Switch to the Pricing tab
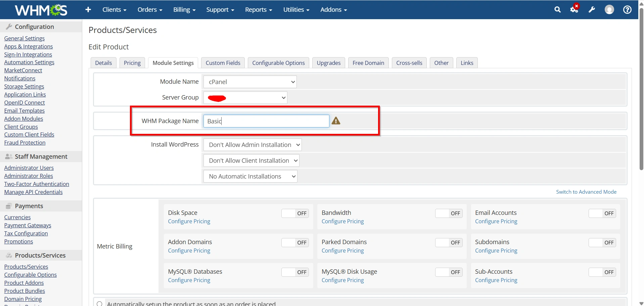Viewport: 644px width, 306px height. [x=132, y=63]
